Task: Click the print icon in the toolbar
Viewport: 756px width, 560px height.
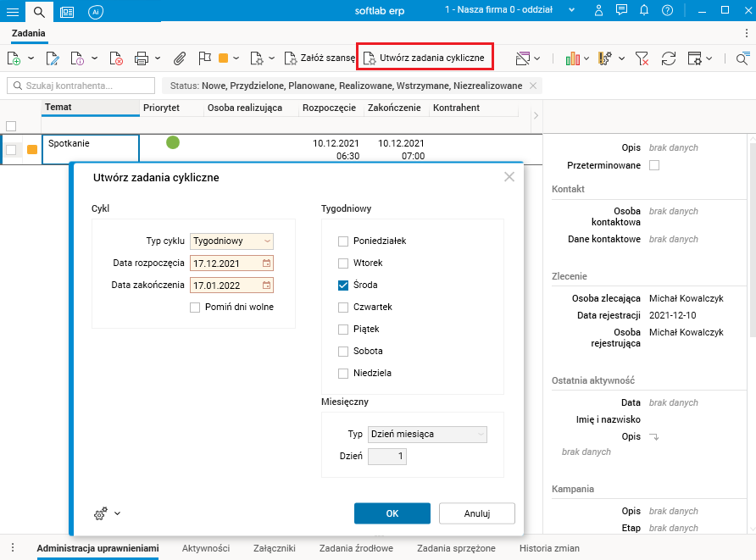Action: coord(142,58)
